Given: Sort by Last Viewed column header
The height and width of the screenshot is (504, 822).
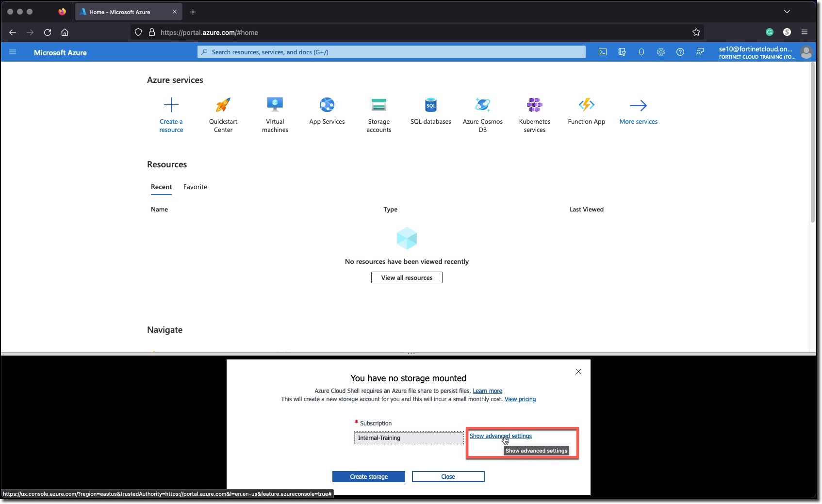Looking at the screenshot, I should [x=587, y=210].
